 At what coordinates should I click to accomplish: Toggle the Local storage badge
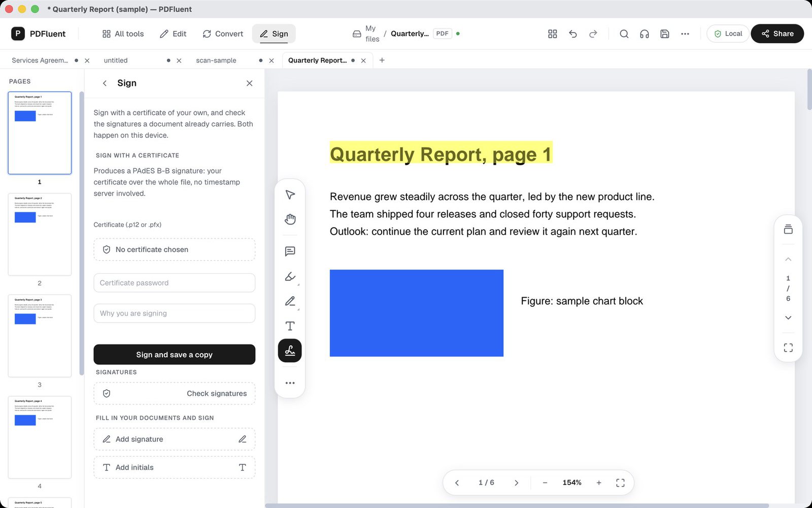[728, 34]
